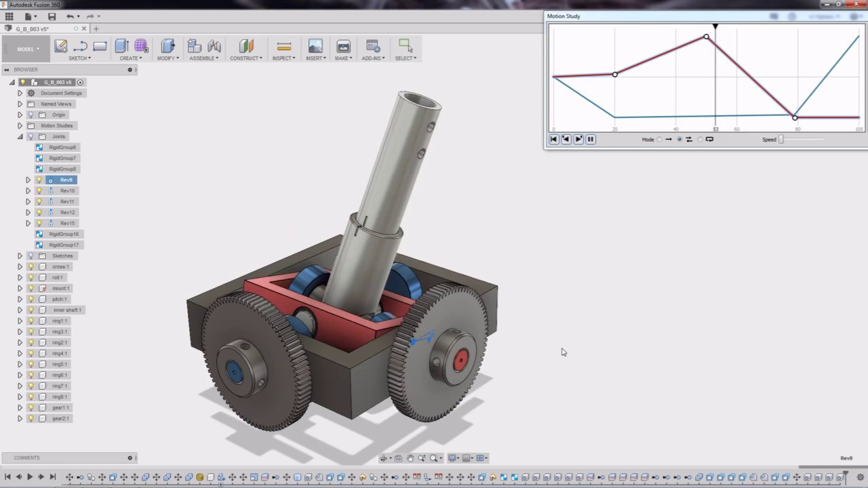
Task: Open the data panel grid icon
Action: [9, 16]
